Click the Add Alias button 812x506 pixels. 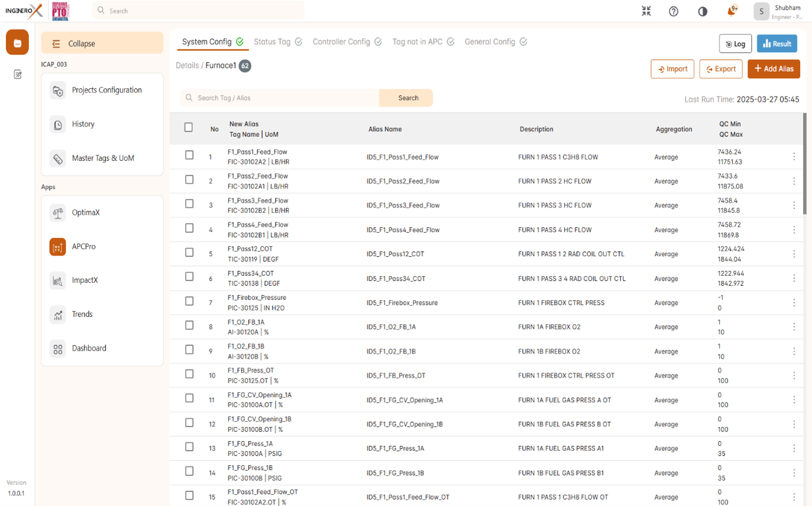coord(774,69)
